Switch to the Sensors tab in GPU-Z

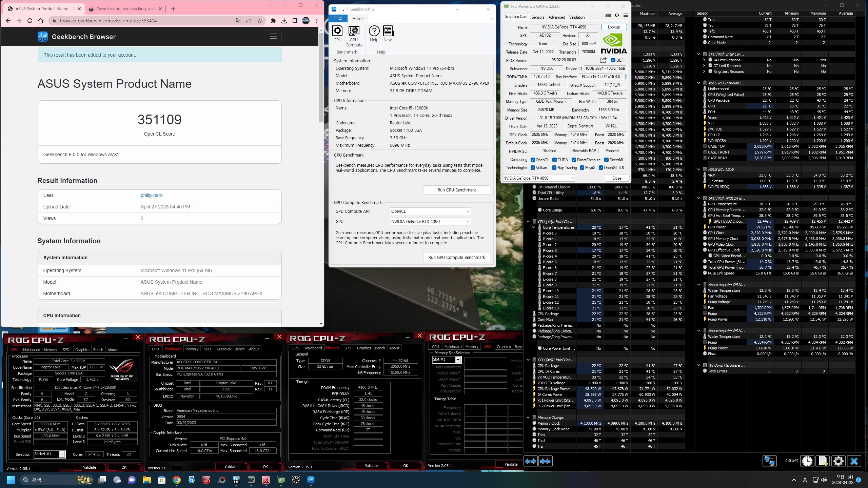(538, 17)
